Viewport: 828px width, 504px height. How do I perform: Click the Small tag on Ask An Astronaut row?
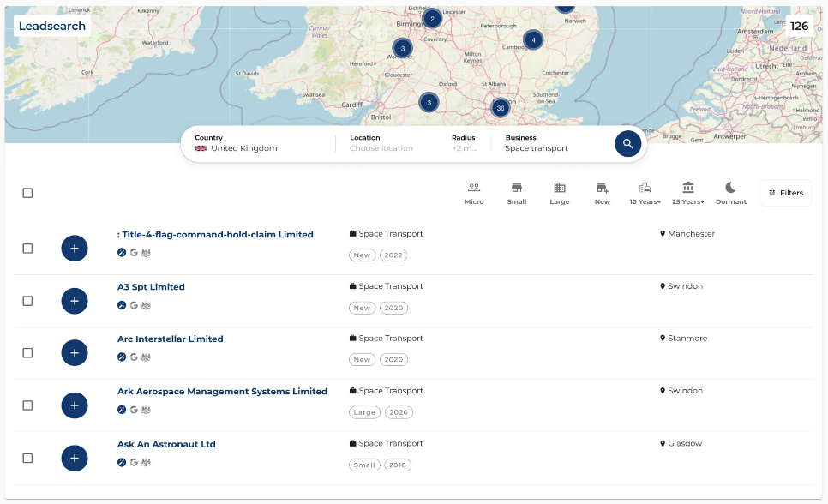click(x=364, y=465)
